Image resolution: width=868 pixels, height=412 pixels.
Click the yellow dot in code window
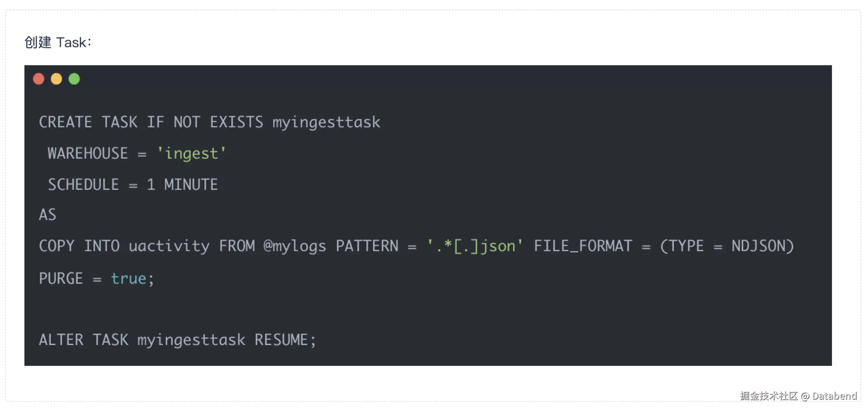(x=57, y=79)
